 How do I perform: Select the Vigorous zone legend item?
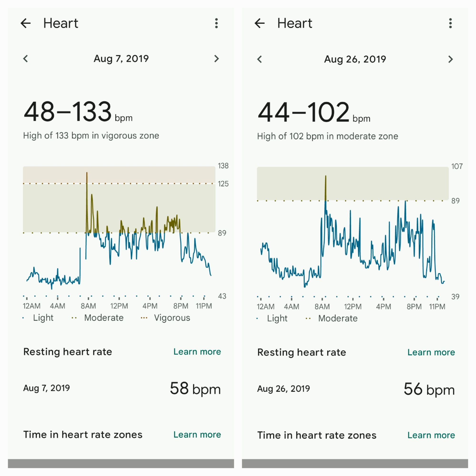(x=172, y=318)
